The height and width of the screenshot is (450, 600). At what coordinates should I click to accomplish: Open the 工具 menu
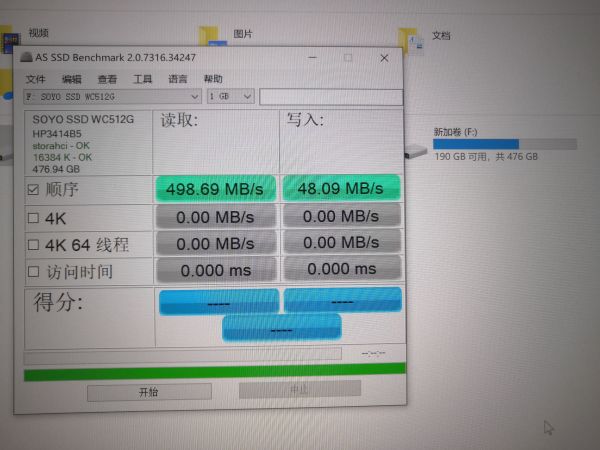tap(143, 79)
